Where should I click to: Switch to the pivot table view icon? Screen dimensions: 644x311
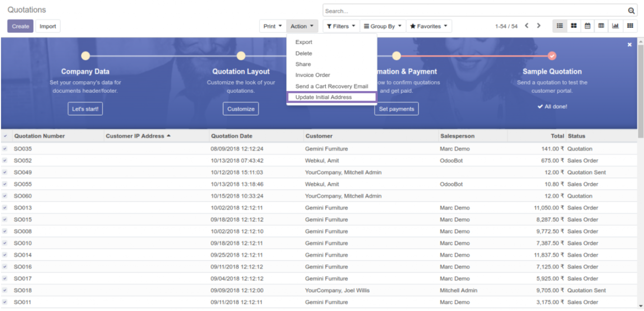[601, 26]
